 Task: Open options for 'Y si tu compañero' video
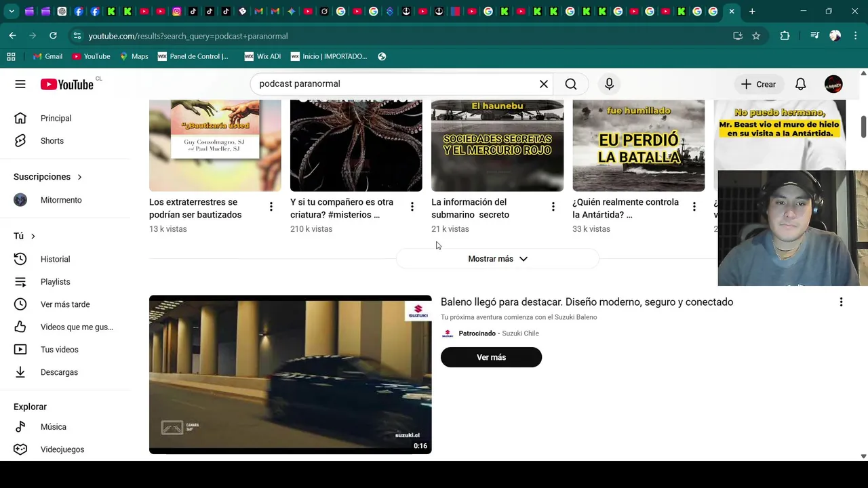pos(412,207)
